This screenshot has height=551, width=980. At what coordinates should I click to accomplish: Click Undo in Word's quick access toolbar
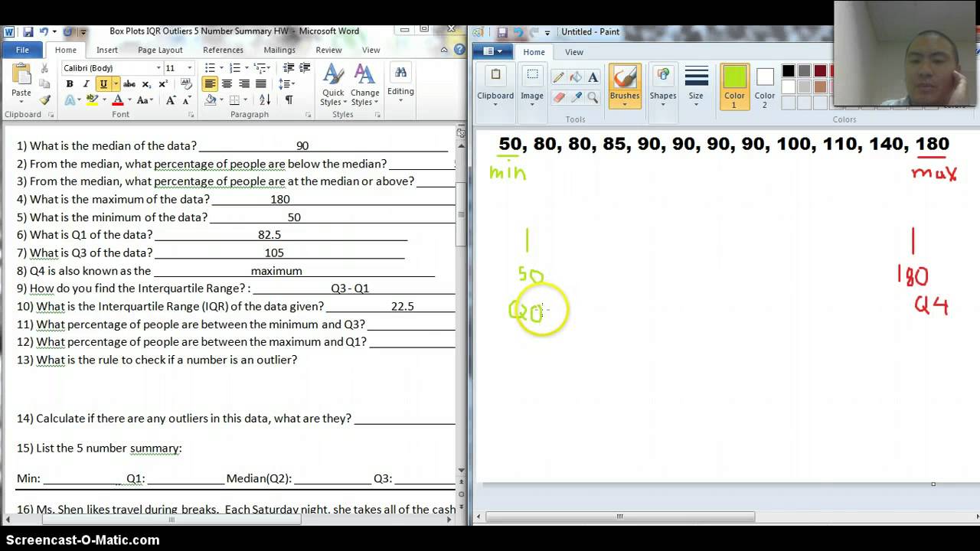pos(44,32)
